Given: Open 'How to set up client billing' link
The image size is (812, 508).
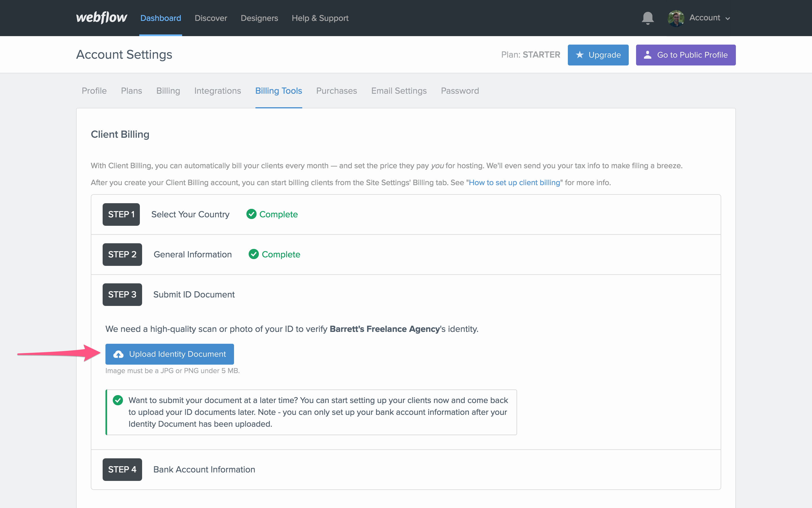Looking at the screenshot, I should (x=514, y=182).
